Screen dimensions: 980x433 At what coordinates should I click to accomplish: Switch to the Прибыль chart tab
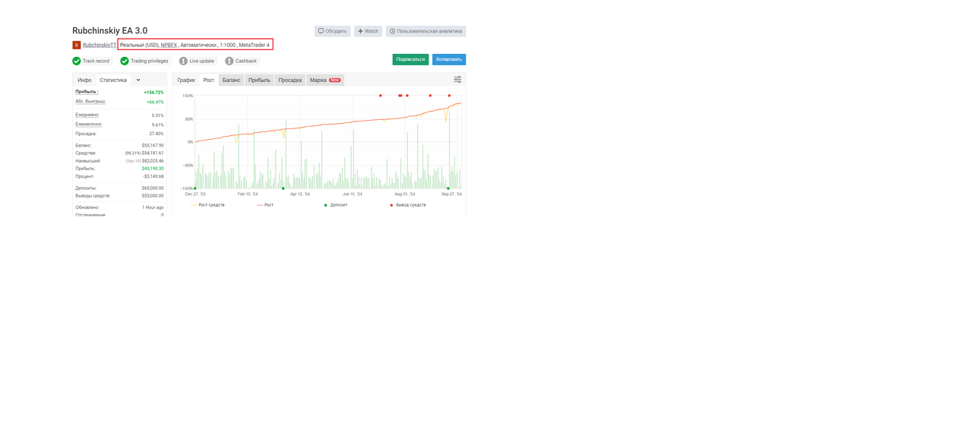tap(259, 80)
